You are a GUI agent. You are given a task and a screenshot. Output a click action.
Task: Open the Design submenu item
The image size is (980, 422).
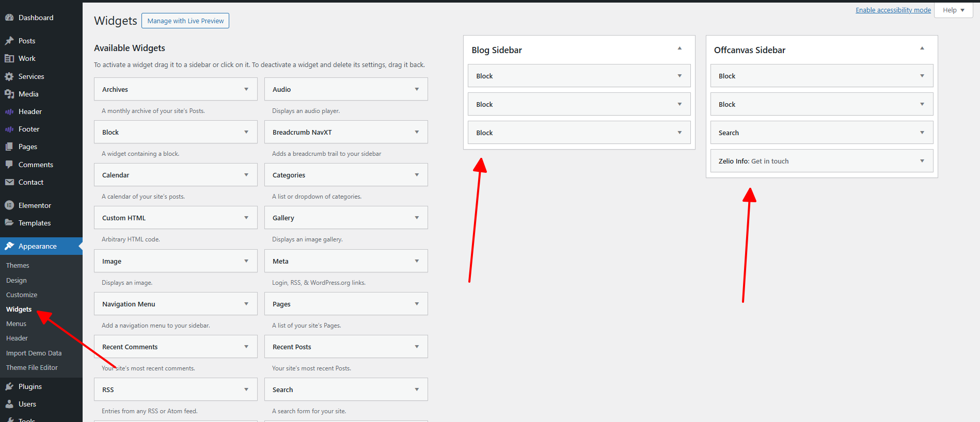click(x=17, y=280)
